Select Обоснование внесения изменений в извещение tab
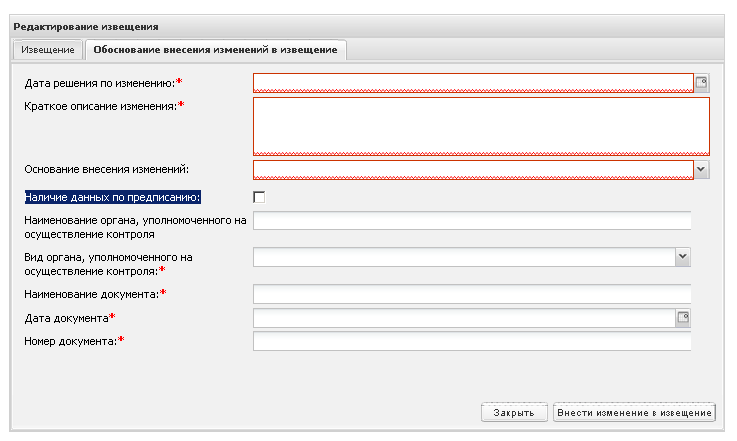The height and width of the screenshot is (441, 737). (215, 49)
